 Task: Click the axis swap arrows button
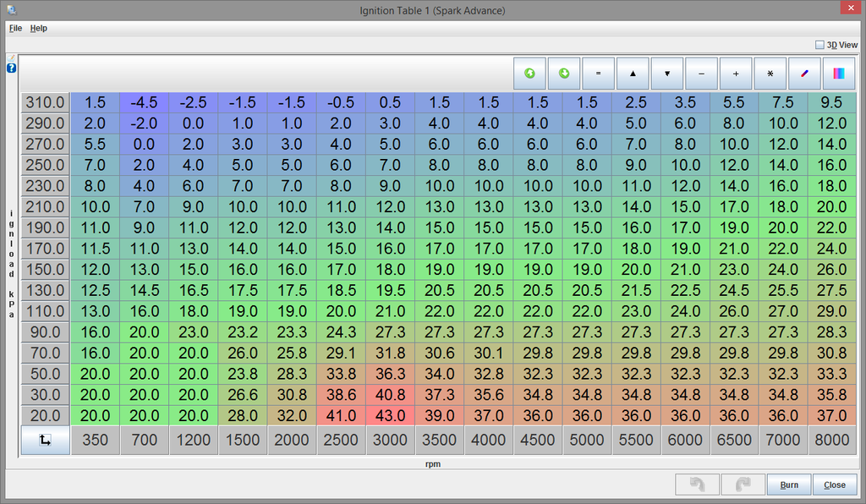pyautogui.click(x=45, y=440)
